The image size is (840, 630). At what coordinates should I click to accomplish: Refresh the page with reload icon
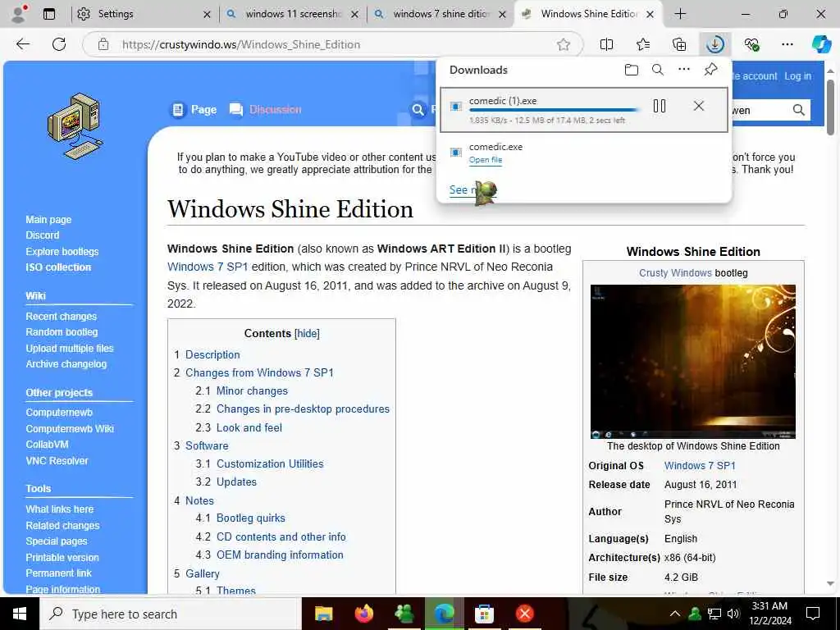click(x=59, y=44)
